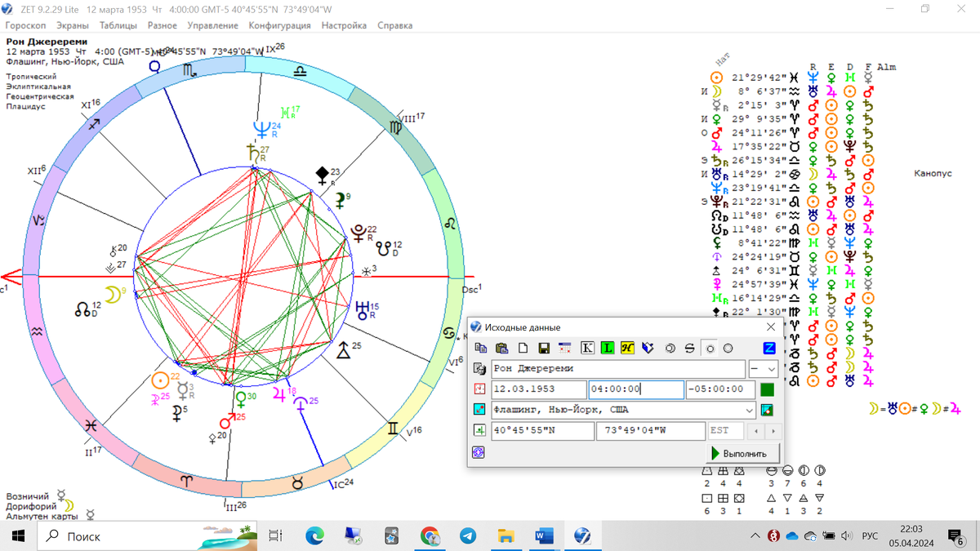Click the white K button icon
Image resolution: width=980 pixels, height=551 pixels.
pyautogui.click(x=587, y=348)
